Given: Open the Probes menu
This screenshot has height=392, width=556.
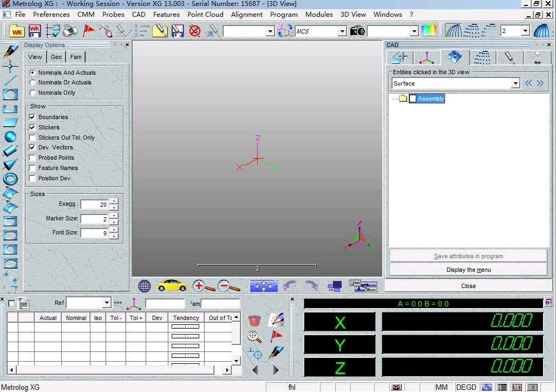Looking at the screenshot, I should tap(113, 15).
